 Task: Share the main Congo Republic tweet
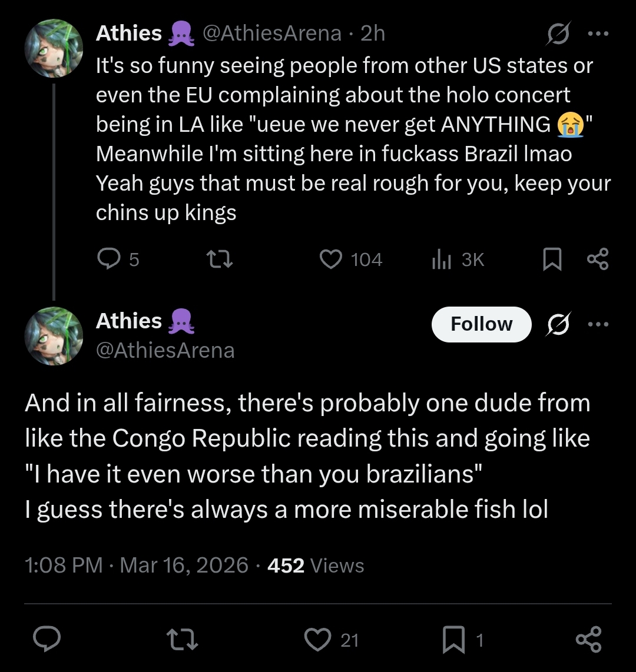coord(588,640)
